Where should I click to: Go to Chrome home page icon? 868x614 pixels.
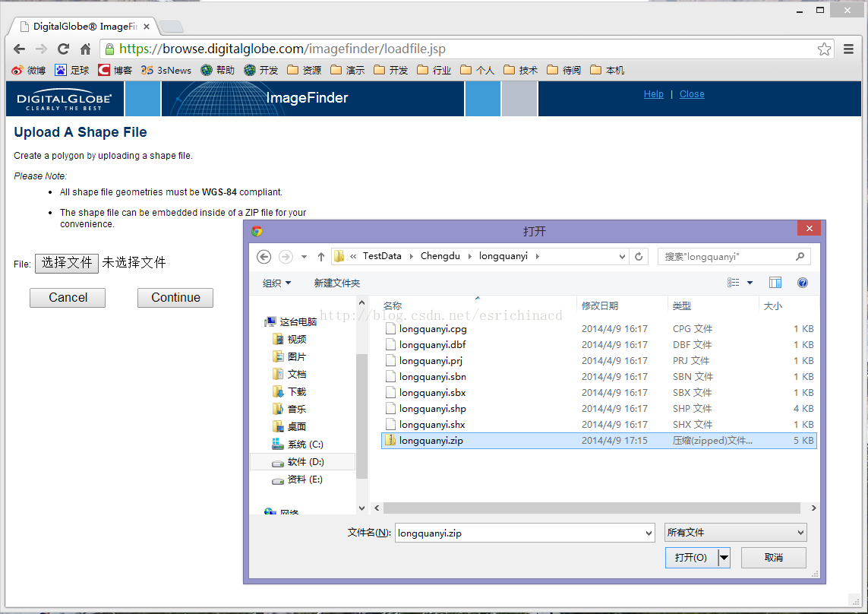point(85,49)
